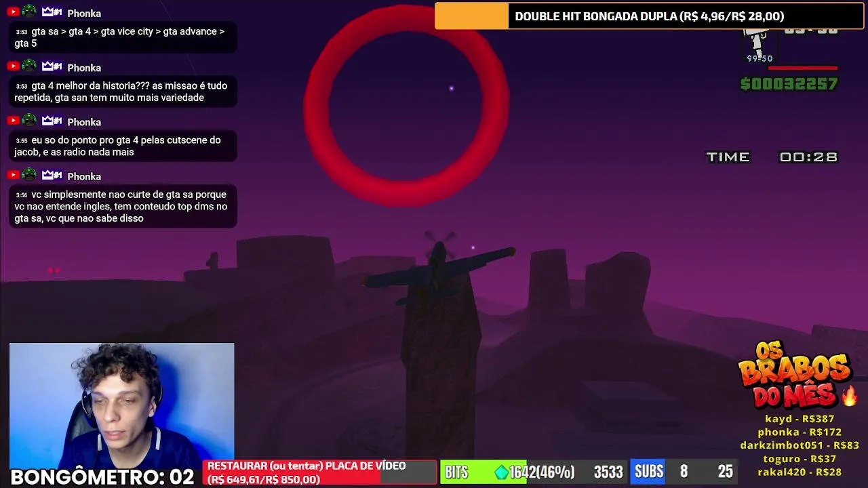Click the '99-50' ammo count under the weapon
The width and height of the screenshot is (868, 488).
[x=759, y=59]
